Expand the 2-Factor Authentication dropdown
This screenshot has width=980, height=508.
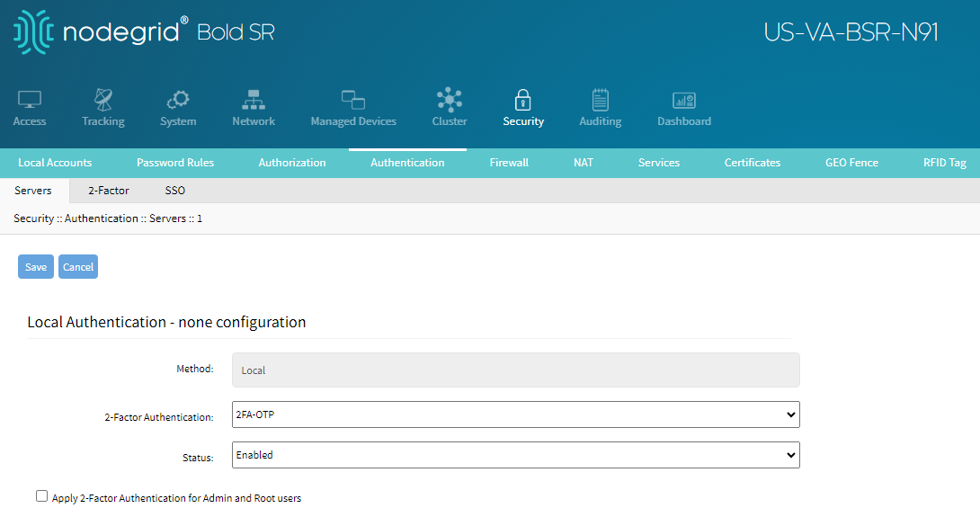[515, 414]
